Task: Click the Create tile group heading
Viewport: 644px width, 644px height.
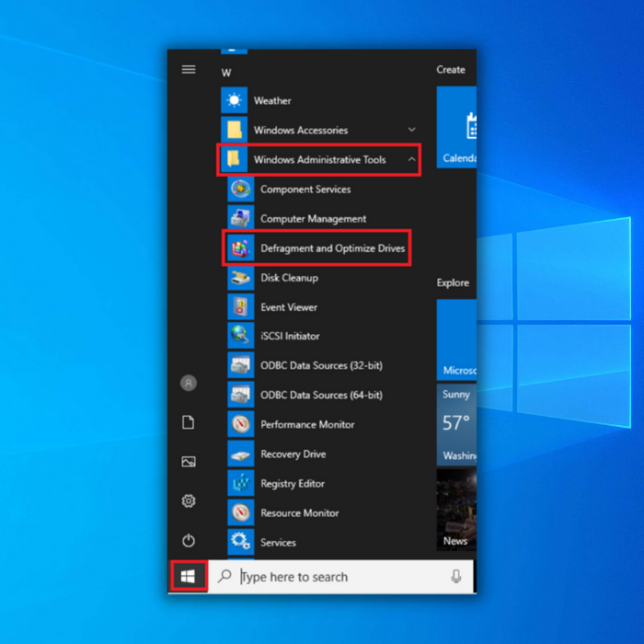Action: 451,70
